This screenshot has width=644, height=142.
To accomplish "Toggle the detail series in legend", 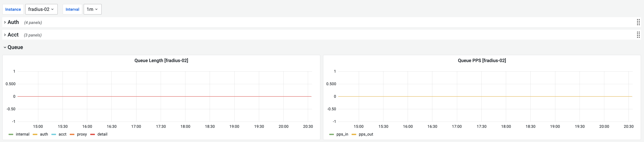I will pos(102,134).
